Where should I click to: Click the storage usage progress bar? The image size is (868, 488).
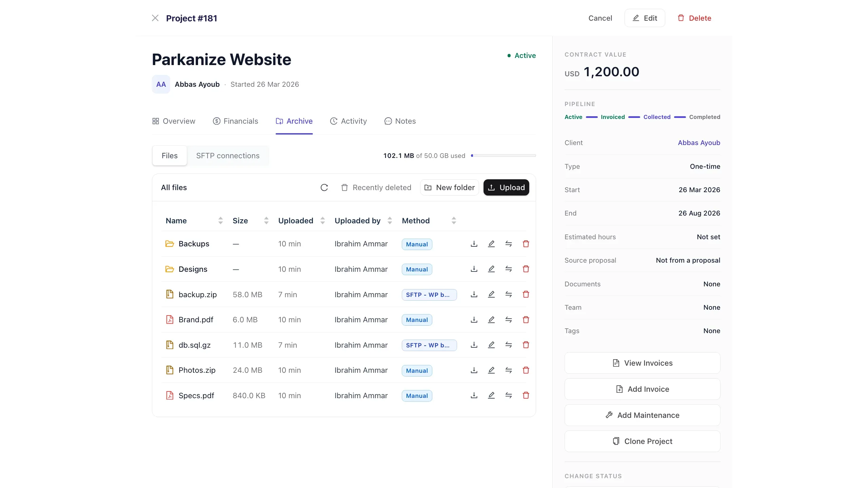503,156
